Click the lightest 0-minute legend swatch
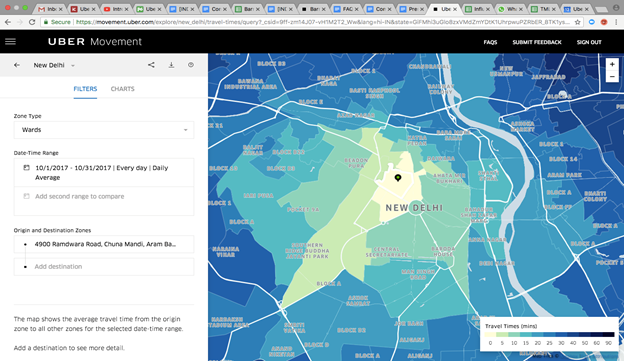 coord(490,335)
